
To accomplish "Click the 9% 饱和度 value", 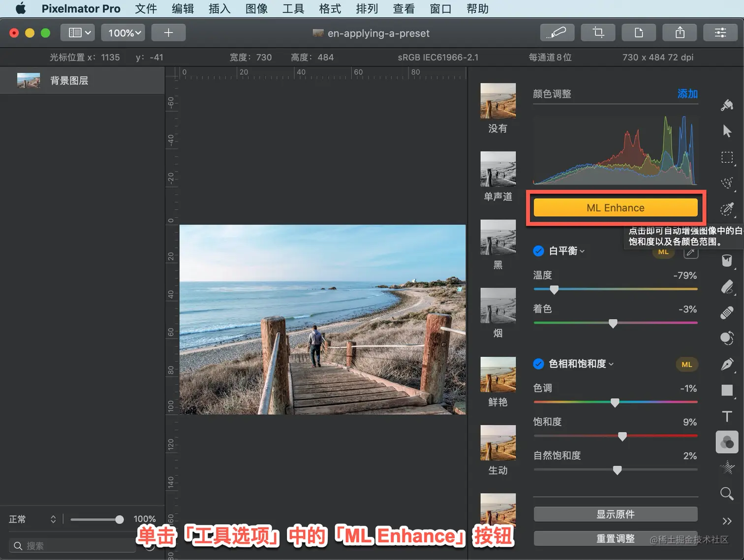I will coord(690,422).
